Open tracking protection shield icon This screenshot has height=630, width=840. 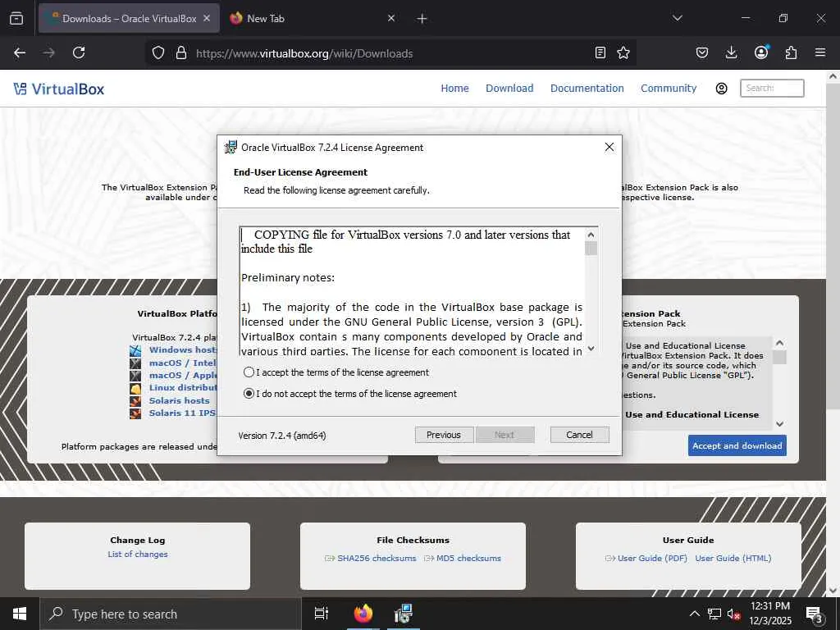158,53
